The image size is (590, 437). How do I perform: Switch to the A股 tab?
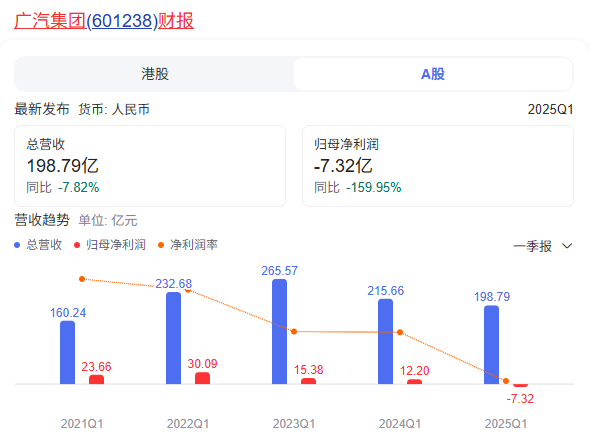coord(433,74)
